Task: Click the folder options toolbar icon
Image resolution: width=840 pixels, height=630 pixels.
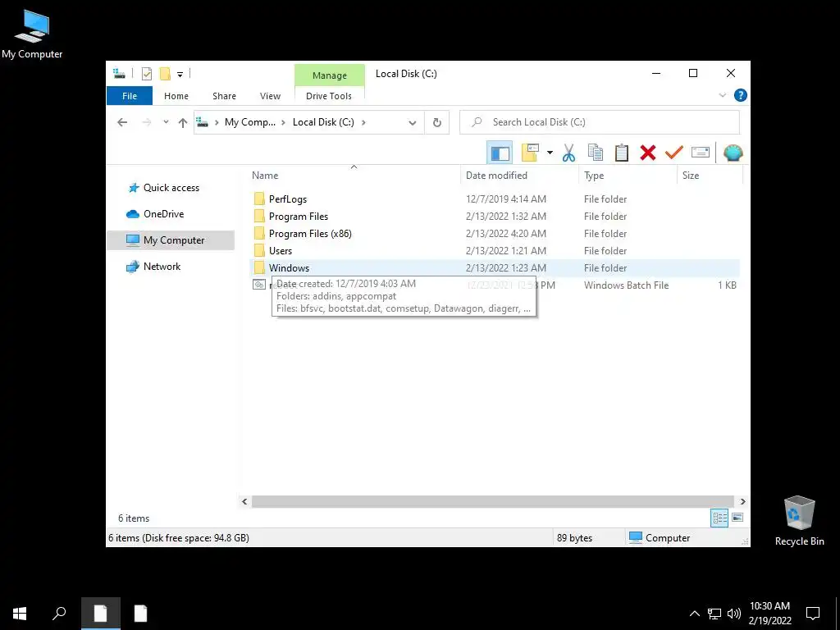Action: (530, 153)
